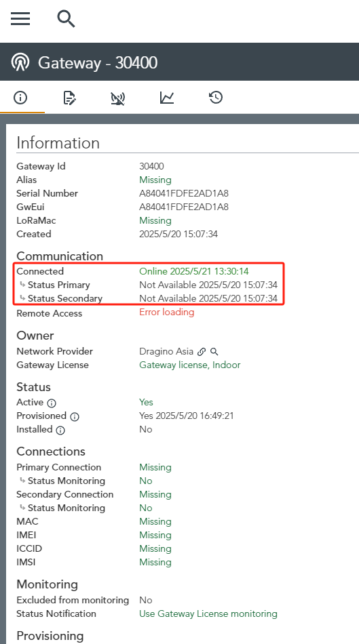359x644 pixels.
Task: Open the history clock tab
Action: tap(216, 98)
